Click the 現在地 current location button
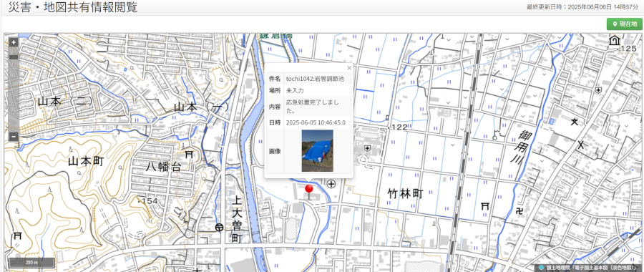The width and height of the screenshot is (644, 272). click(x=624, y=24)
